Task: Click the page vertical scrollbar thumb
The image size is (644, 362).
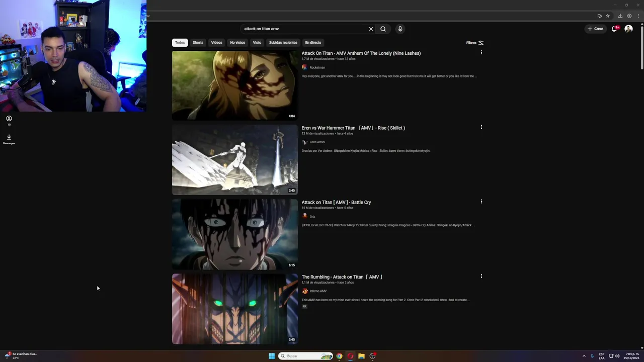Action: coord(641,48)
